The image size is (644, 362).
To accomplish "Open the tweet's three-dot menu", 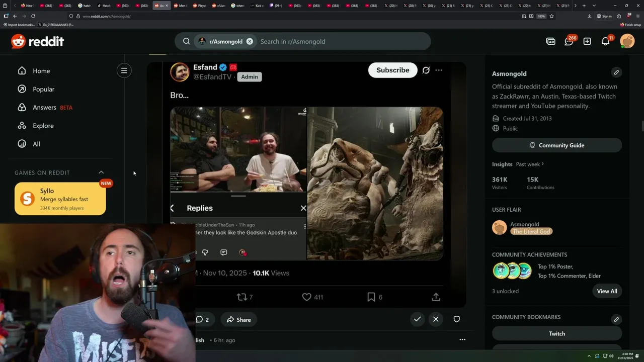I will tap(439, 70).
